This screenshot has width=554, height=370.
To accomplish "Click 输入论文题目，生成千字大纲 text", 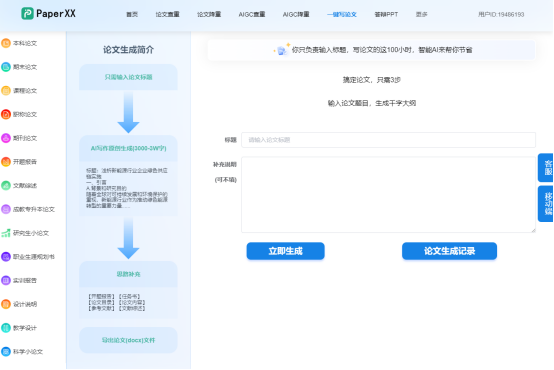I will click(372, 103).
